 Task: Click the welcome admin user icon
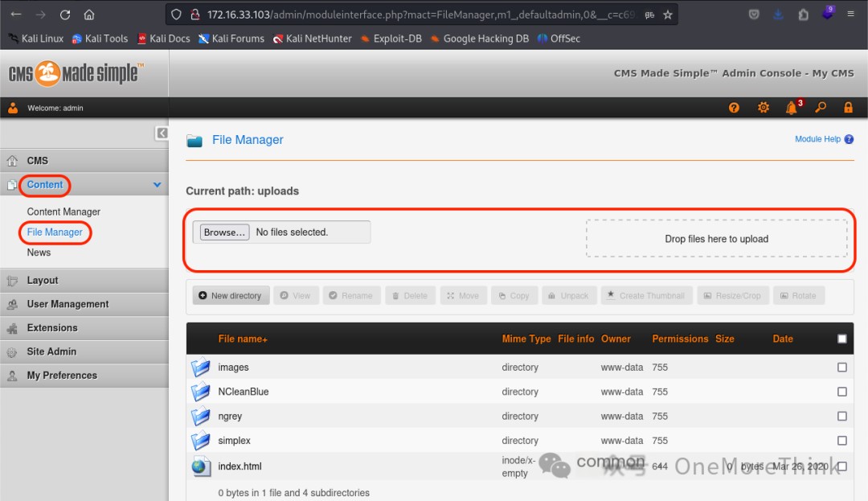(13, 108)
